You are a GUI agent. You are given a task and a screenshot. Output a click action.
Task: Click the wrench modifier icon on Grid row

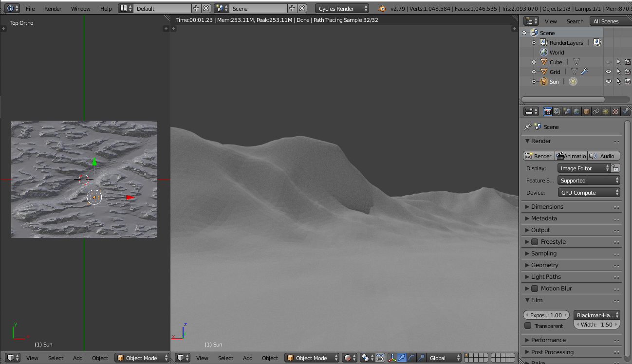click(x=585, y=72)
